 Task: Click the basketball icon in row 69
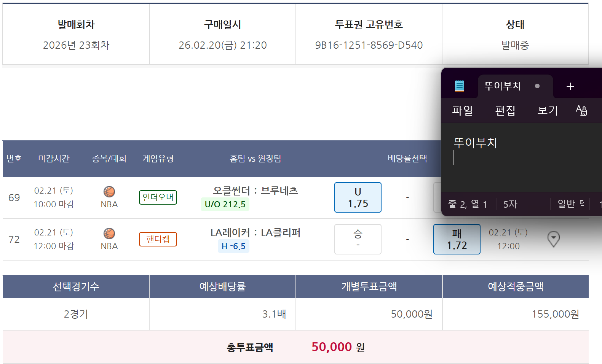(x=109, y=192)
